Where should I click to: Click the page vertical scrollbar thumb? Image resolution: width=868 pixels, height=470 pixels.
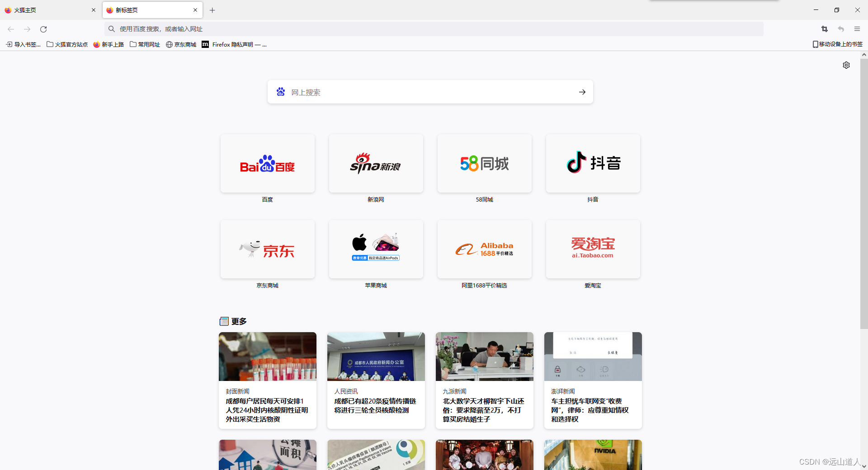click(x=864, y=193)
